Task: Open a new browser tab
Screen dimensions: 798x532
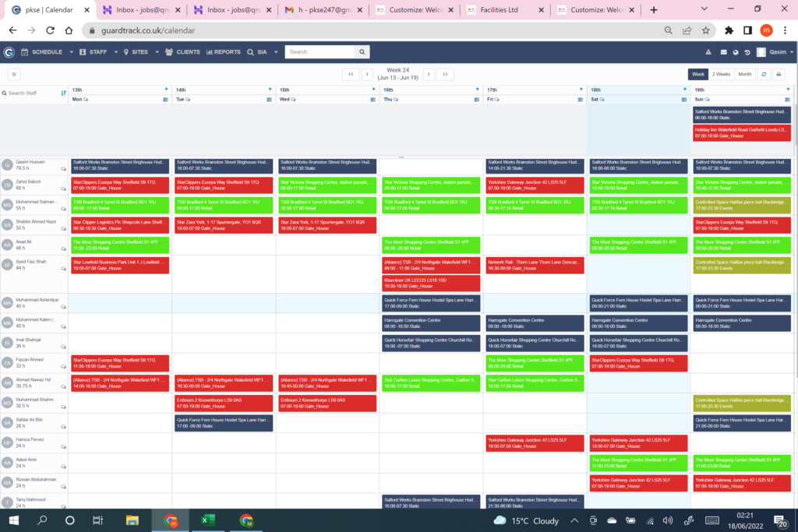Action: coord(654,9)
